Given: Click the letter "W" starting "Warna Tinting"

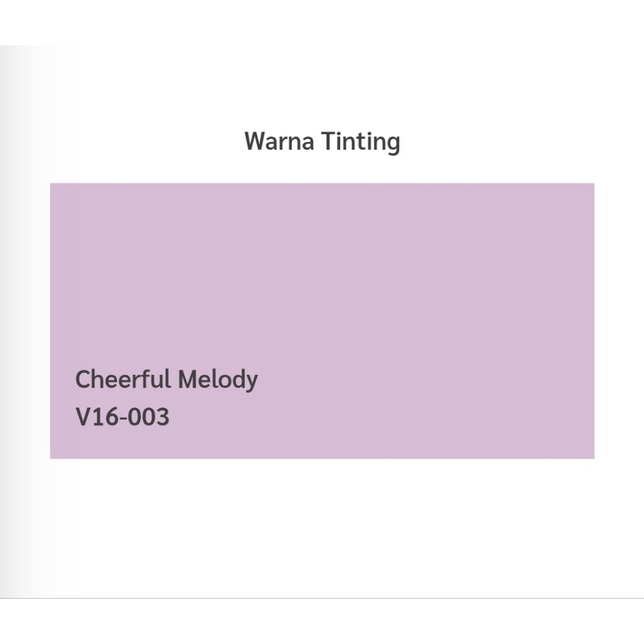Looking at the screenshot, I should (255, 141).
